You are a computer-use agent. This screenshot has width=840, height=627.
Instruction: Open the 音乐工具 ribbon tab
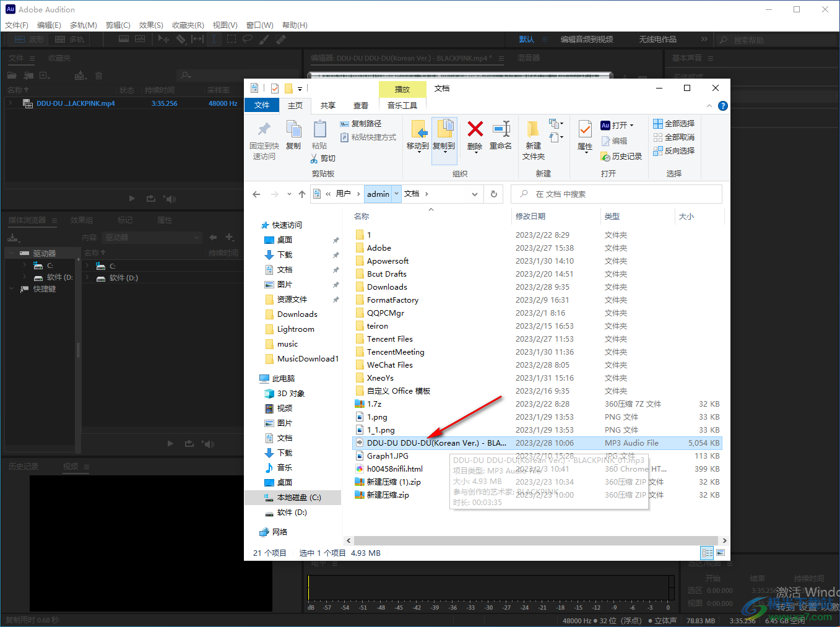402,105
